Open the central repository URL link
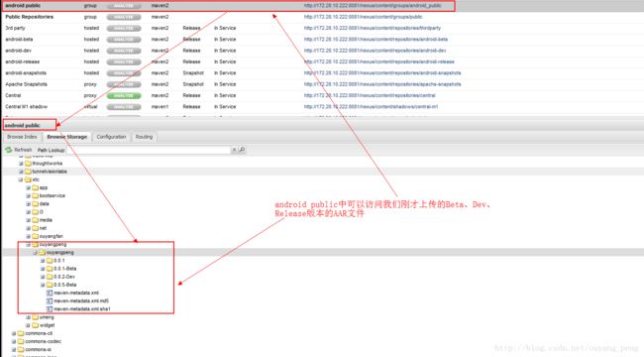The width and height of the screenshot is (644, 357). [x=370, y=95]
